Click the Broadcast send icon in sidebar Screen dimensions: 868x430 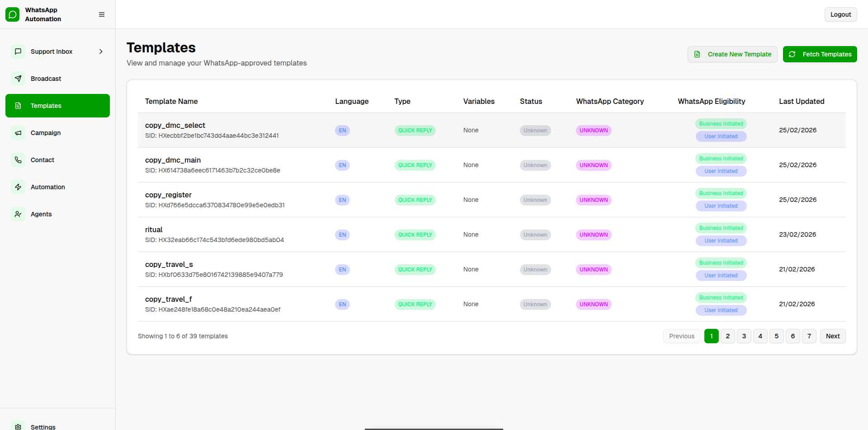(x=18, y=79)
